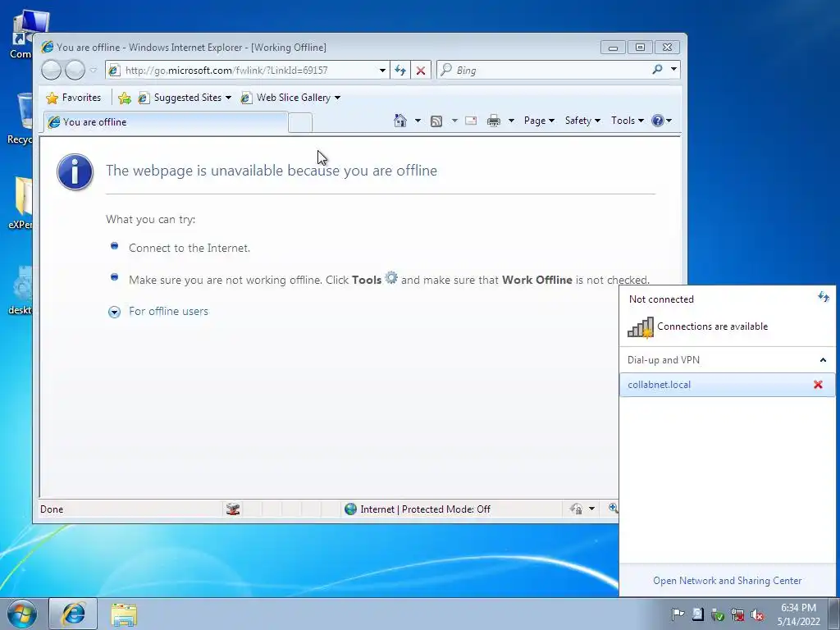Click the Read Mail icon
The width and height of the screenshot is (840, 630).
point(471,121)
